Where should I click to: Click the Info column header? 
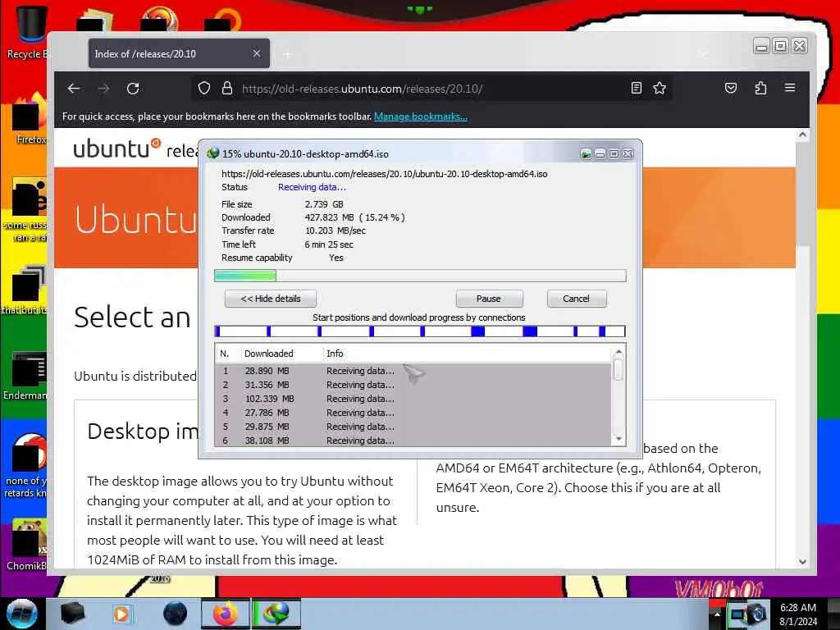pyautogui.click(x=466, y=354)
